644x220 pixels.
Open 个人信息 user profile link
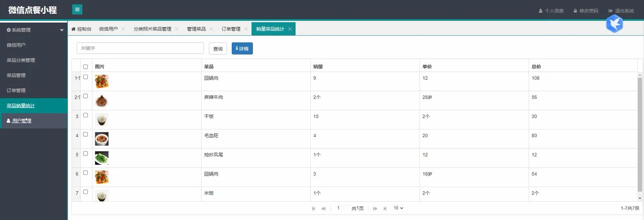pyautogui.click(x=551, y=11)
